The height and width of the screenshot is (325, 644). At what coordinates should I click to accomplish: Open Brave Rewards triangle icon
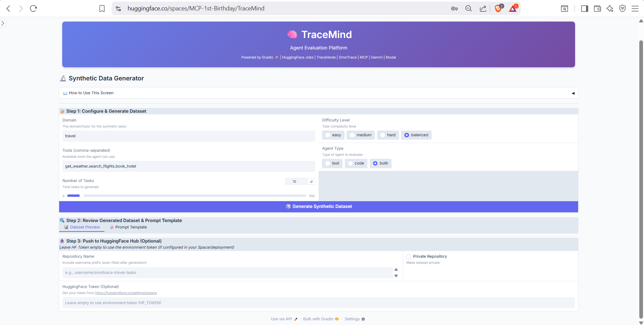(513, 8)
